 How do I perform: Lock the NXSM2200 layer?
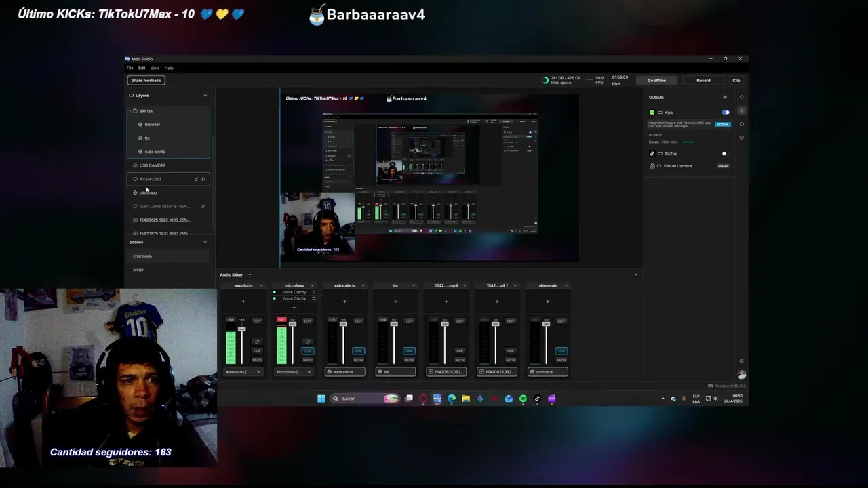(x=196, y=179)
